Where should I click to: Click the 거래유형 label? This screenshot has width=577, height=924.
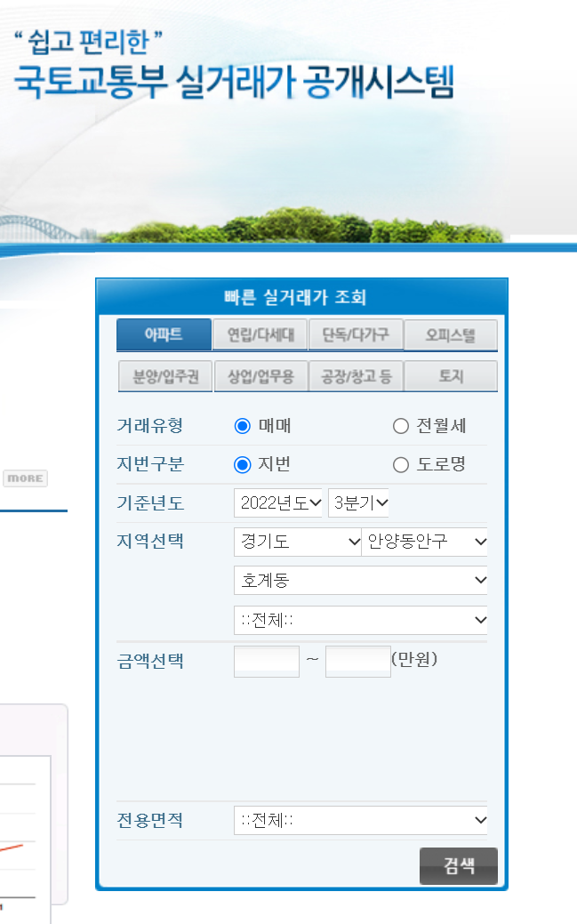coord(150,425)
